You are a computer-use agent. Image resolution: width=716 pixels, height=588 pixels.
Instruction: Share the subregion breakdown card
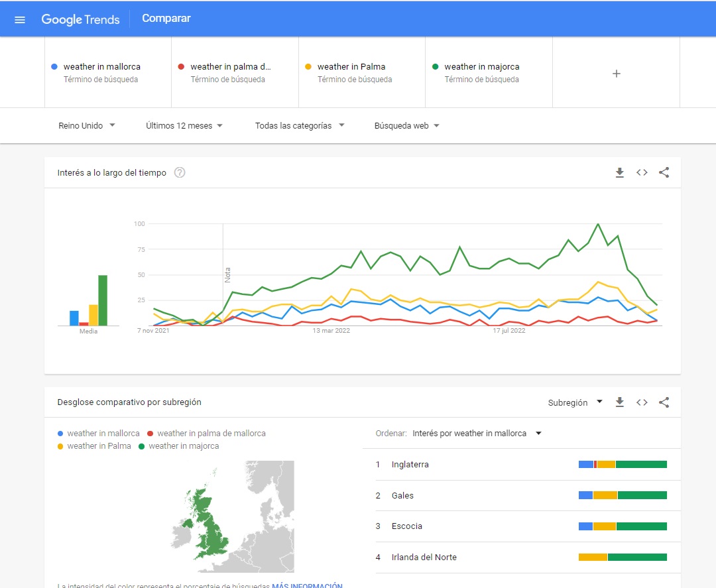click(x=664, y=402)
